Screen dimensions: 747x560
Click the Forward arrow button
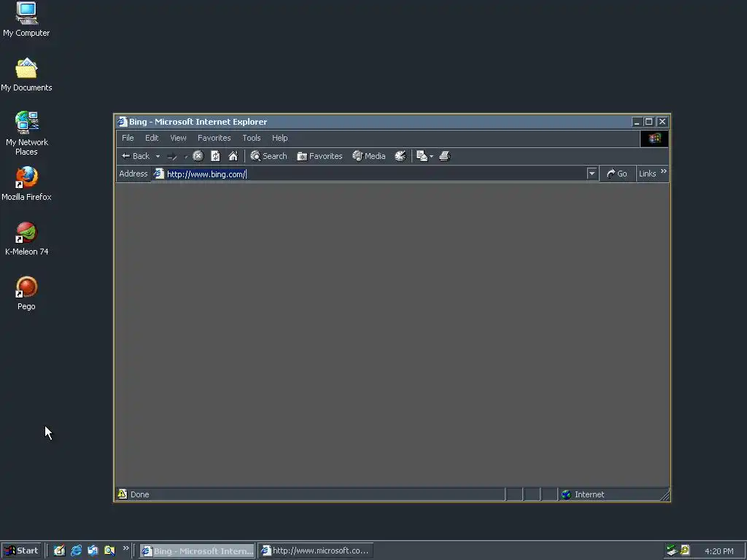(172, 156)
